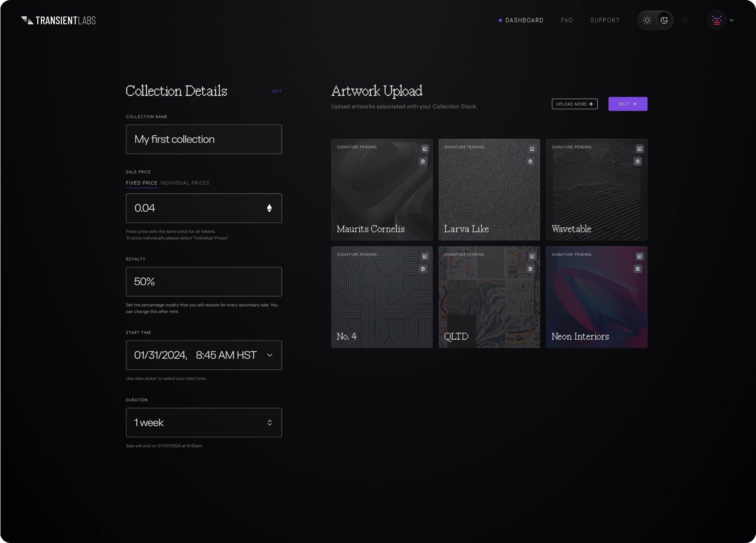Click the purple Next button
Viewport: 756px width, 543px height.
click(627, 104)
